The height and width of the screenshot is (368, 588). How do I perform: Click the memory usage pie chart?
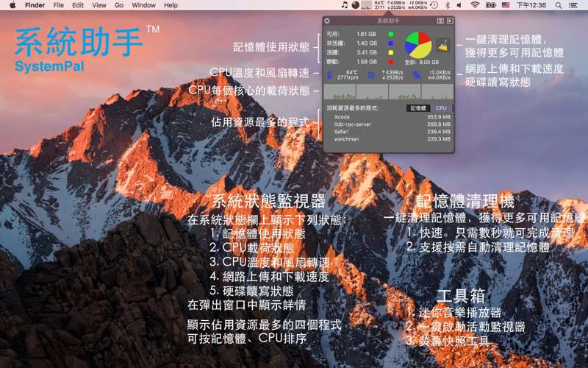pyautogui.click(x=418, y=45)
